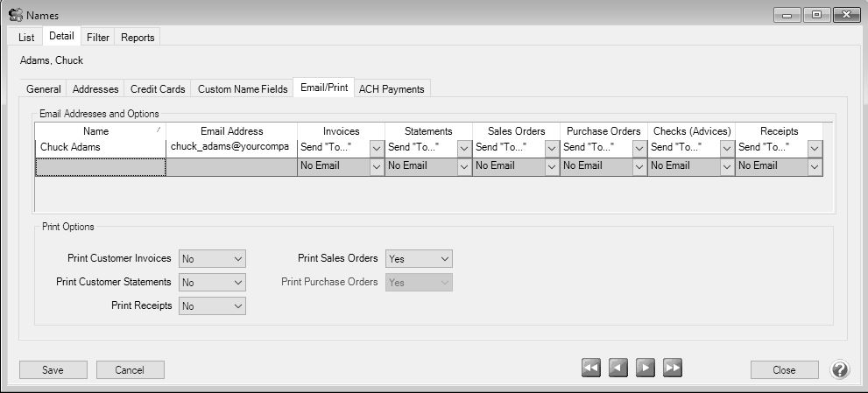Viewport: 868px width, 393px height.
Task: Open Chuck Adams Invoices email option dropdown
Action: pyautogui.click(x=376, y=148)
